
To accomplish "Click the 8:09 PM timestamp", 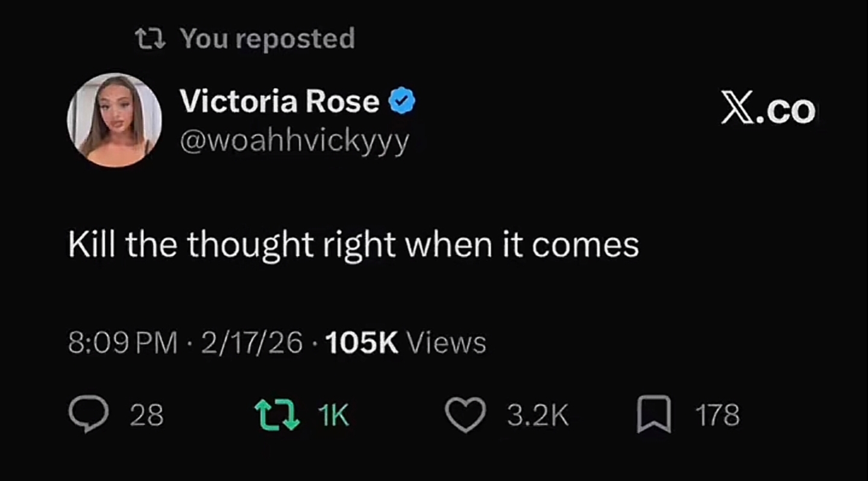I will [x=123, y=343].
